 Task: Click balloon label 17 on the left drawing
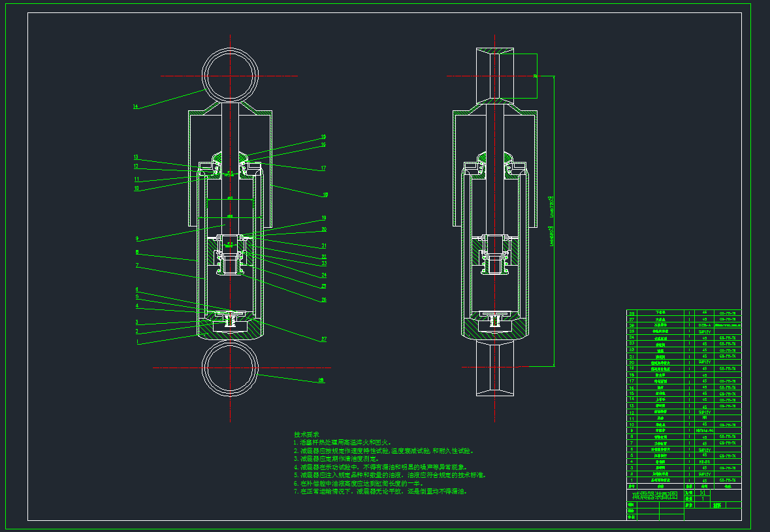pos(323,168)
